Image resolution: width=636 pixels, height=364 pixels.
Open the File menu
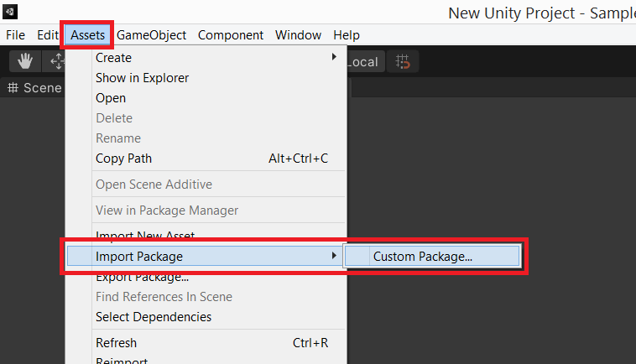[15, 34]
